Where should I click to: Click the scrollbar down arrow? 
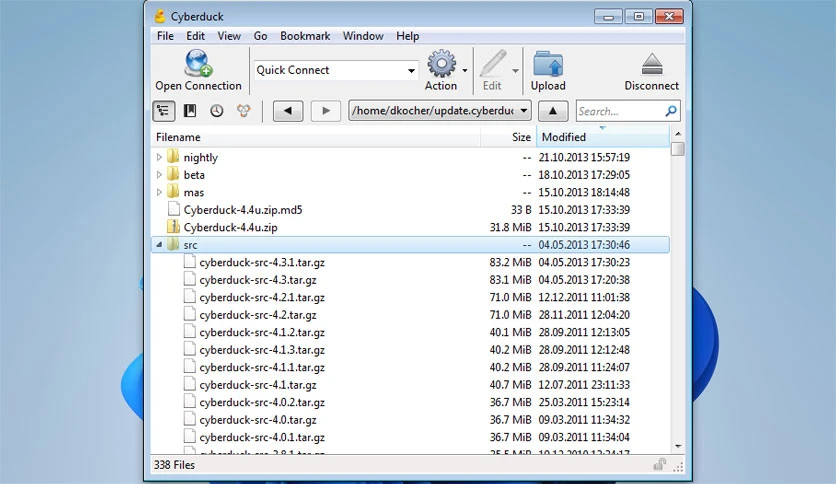(678, 446)
